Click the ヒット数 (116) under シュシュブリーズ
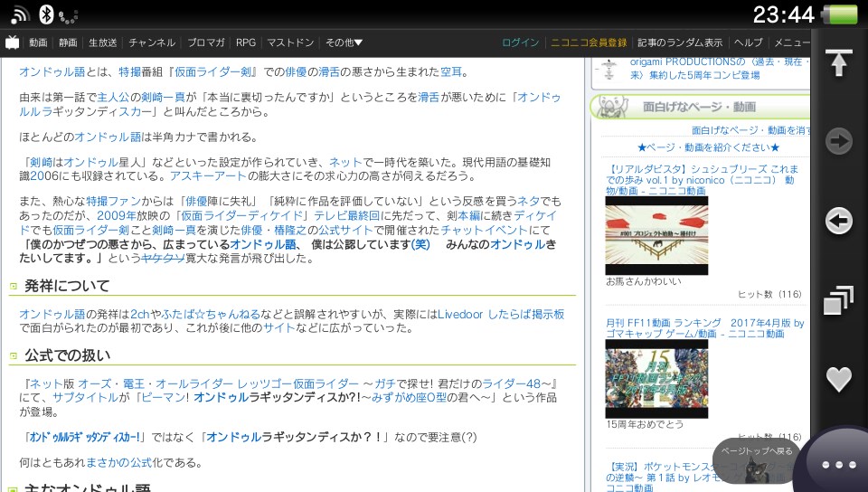Image resolution: width=868 pixels, height=492 pixels. click(x=770, y=295)
